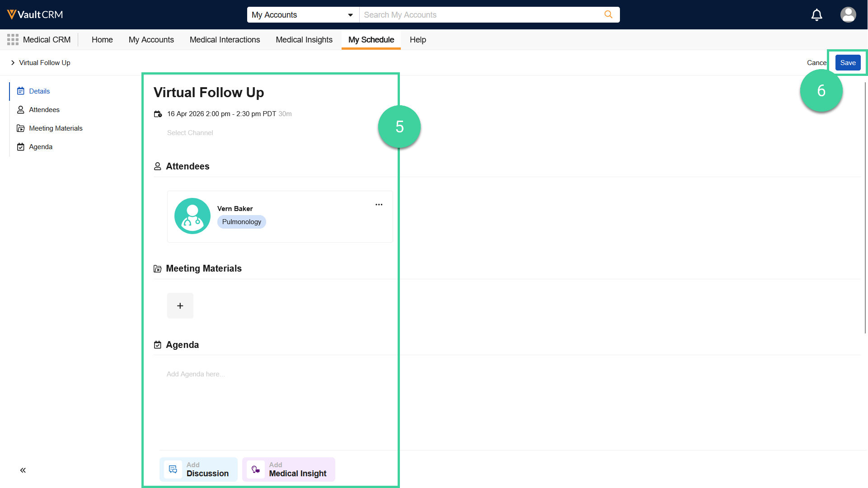Click the Attendees person icon in the sidebar

tap(21, 109)
